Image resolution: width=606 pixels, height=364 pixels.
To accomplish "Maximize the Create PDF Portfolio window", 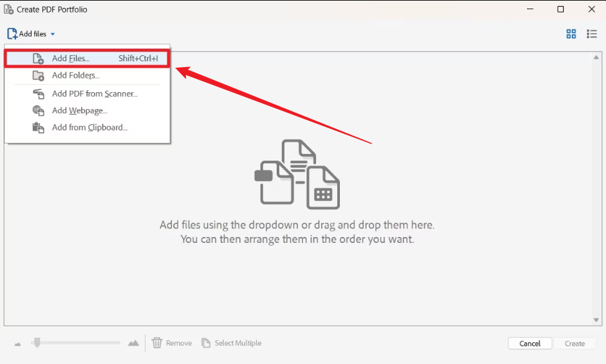I will point(561,9).
